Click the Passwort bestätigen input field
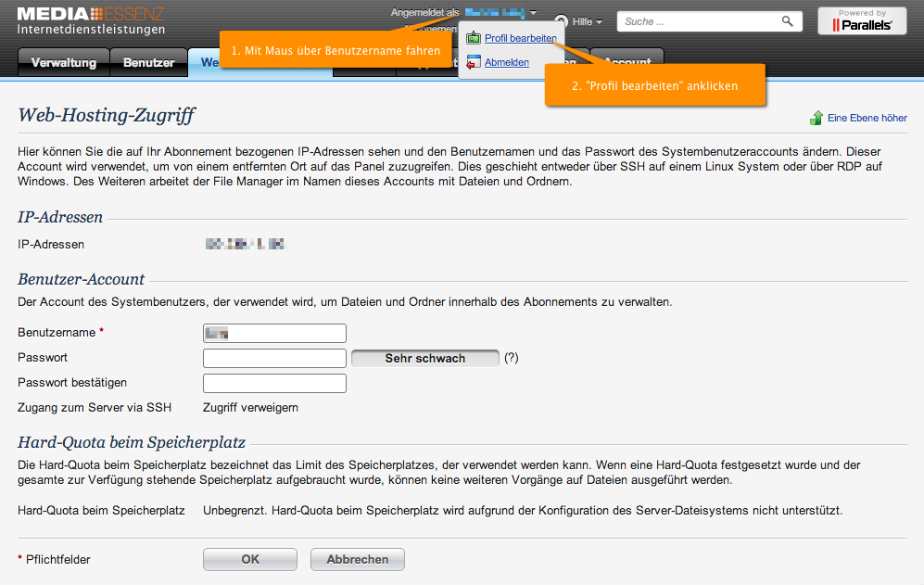The image size is (924, 585). (x=274, y=383)
